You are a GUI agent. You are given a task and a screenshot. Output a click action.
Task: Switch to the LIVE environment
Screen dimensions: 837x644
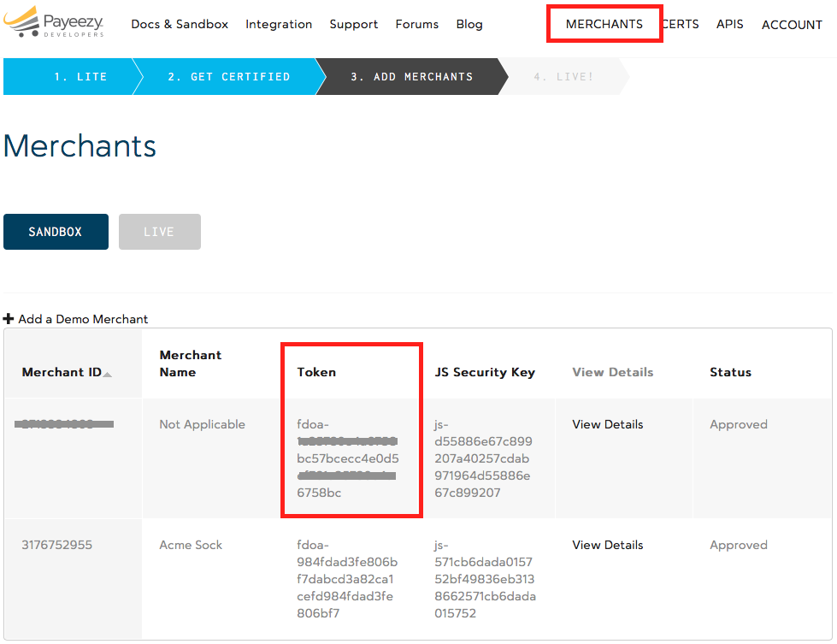(x=160, y=232)
